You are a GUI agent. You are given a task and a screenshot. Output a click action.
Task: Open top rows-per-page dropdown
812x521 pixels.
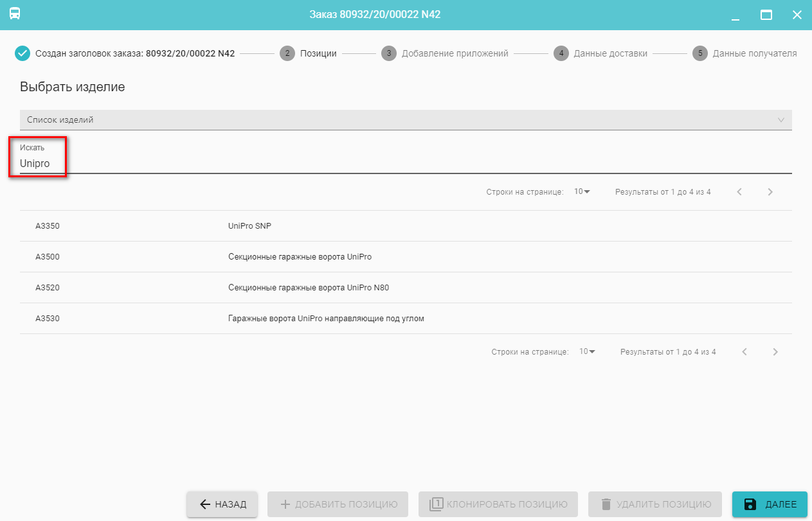click(582, 191)
